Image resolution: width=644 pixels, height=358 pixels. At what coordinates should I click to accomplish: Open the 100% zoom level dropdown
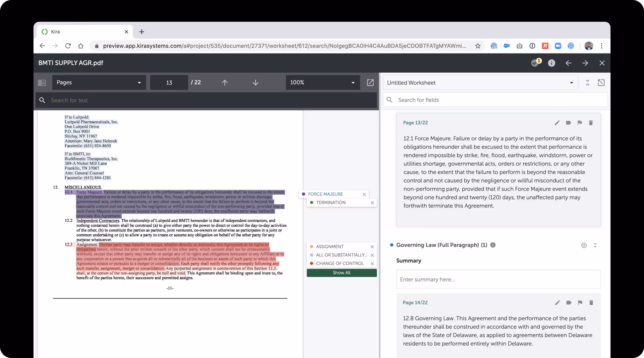coord(322,83)
